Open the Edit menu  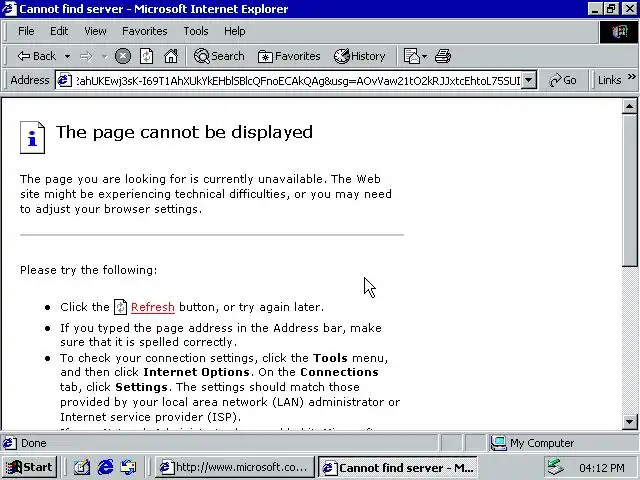coord(59,31)
